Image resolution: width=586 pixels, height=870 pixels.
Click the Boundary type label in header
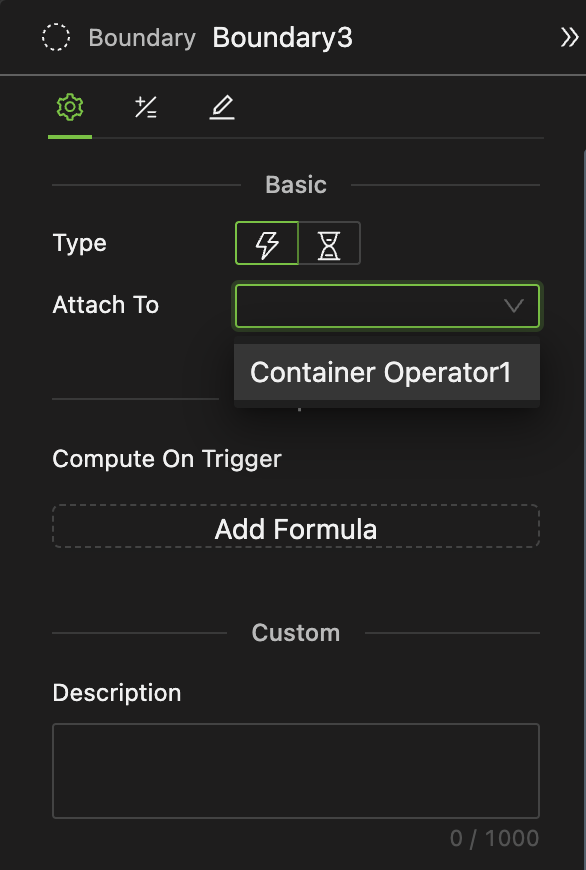142,38
